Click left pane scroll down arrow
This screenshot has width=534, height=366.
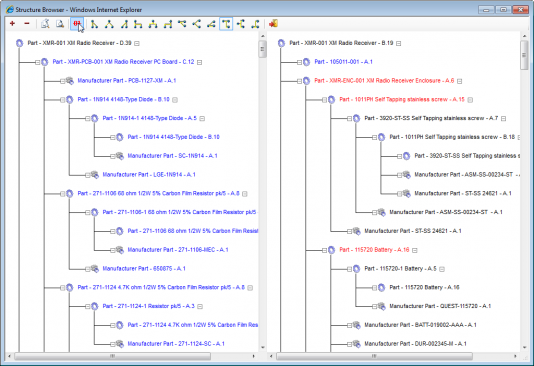click(x=263, y=348)
